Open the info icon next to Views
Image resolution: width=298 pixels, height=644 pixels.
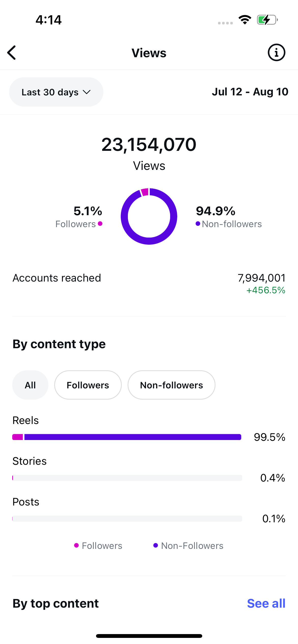[x=276, y=53]
